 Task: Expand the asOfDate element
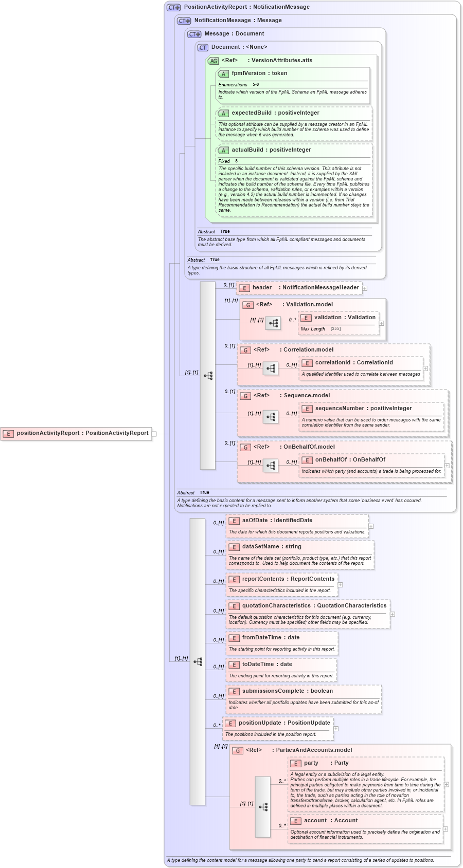371,526
